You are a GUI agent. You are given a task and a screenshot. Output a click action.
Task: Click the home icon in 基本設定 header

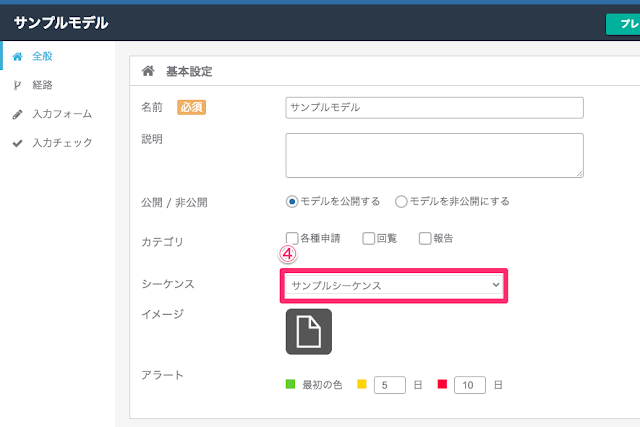tap(148, 71)
